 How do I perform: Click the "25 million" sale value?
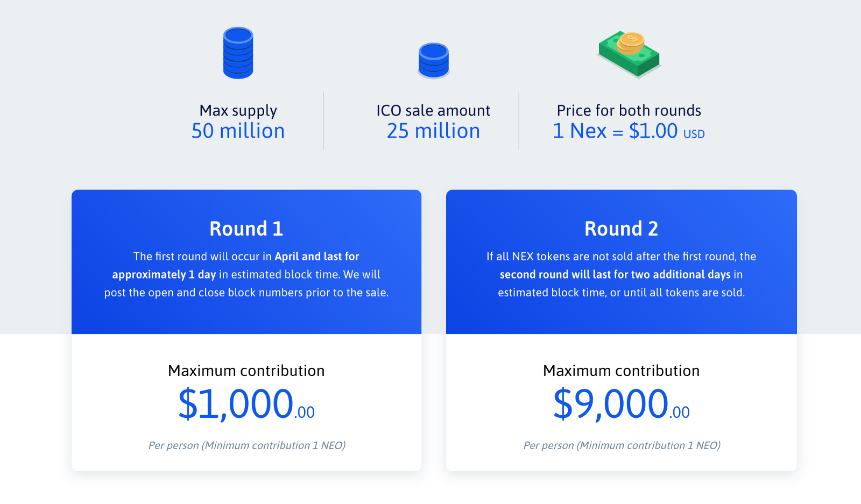tap(433, 131)
